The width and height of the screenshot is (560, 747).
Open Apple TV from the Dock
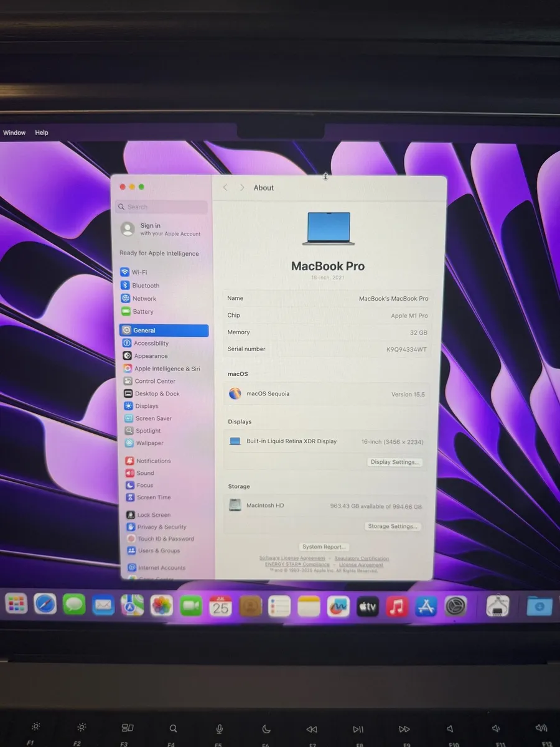click(x=367, y=606)
